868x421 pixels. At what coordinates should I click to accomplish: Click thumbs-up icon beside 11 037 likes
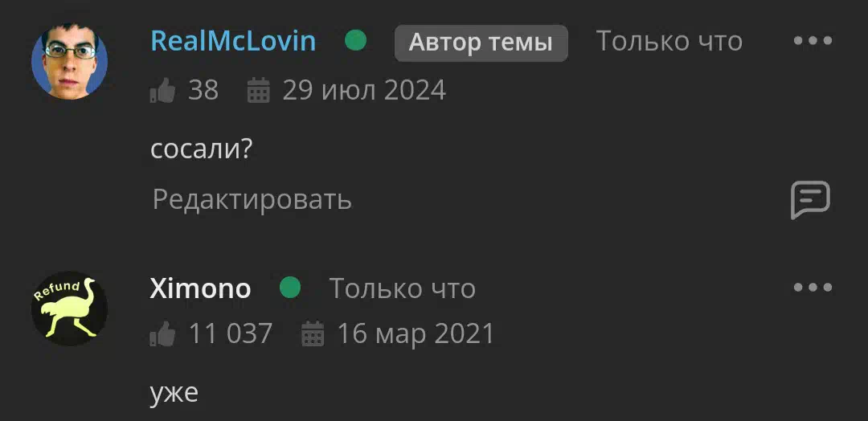point(162,335)
